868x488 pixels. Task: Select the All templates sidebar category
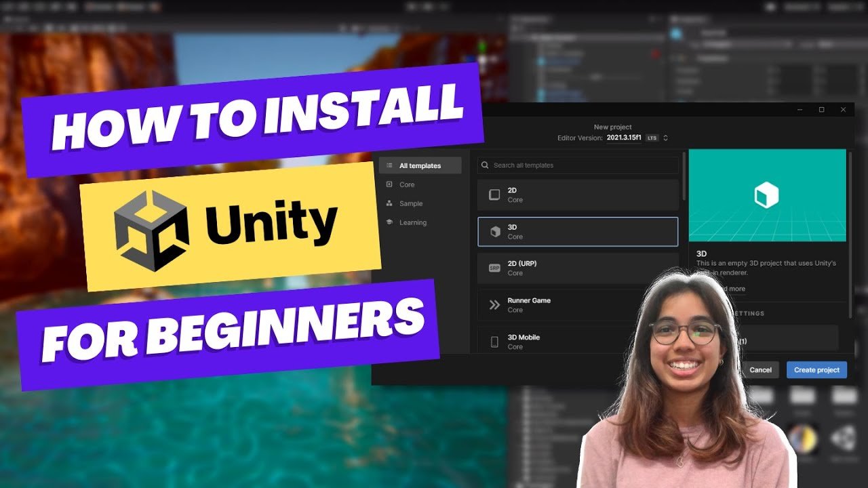point(420,165)
